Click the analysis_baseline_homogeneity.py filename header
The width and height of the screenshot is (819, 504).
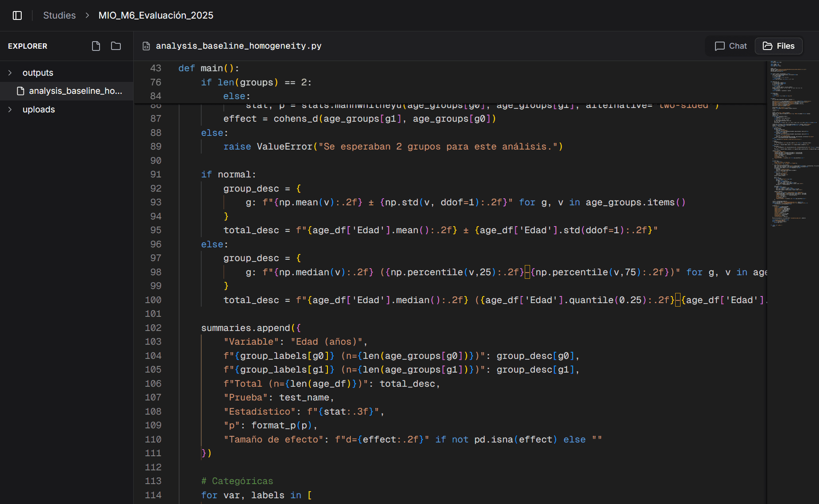238,46
